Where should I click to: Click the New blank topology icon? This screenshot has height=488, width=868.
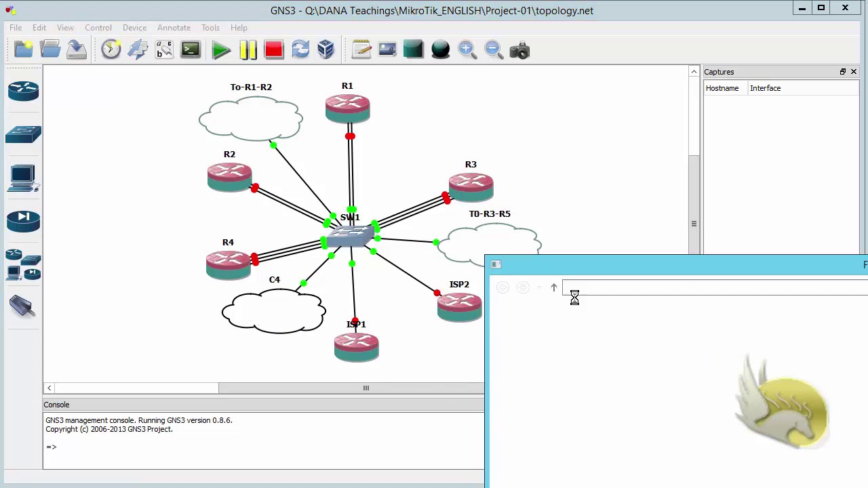coord(23,49)
